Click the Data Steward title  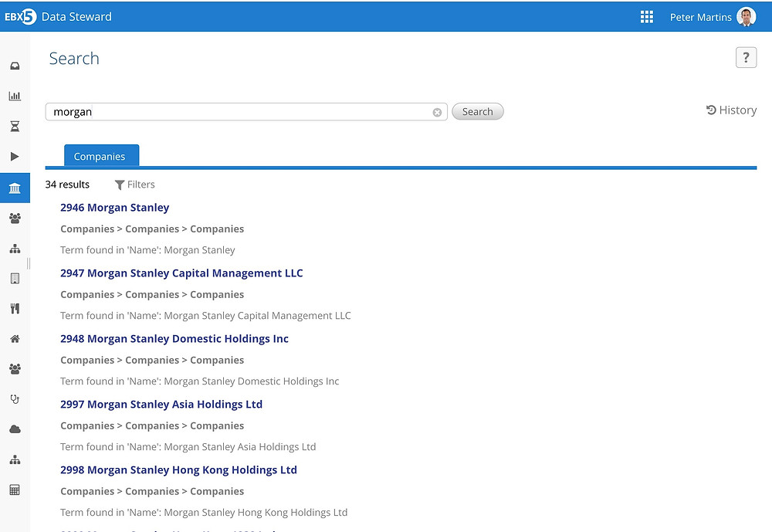coord(76,17)
